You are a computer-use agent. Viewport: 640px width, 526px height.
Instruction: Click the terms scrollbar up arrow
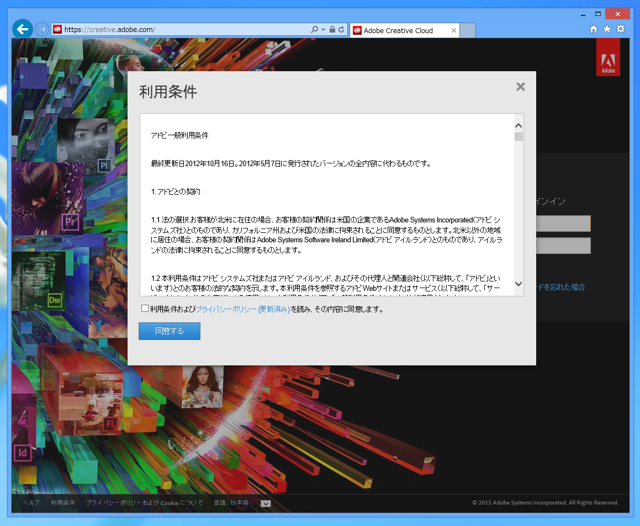[x=519, y=125]
